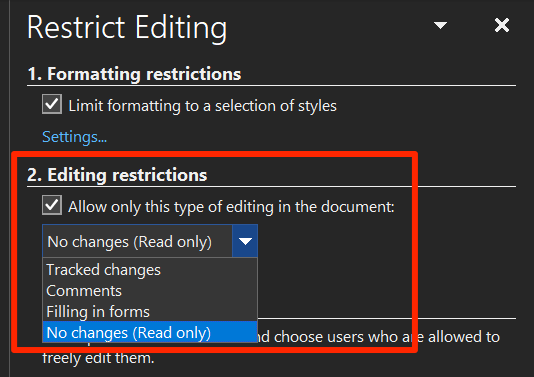Select Filling in forms option
This screenshot has width=534, height=377.
pos(150,311)
